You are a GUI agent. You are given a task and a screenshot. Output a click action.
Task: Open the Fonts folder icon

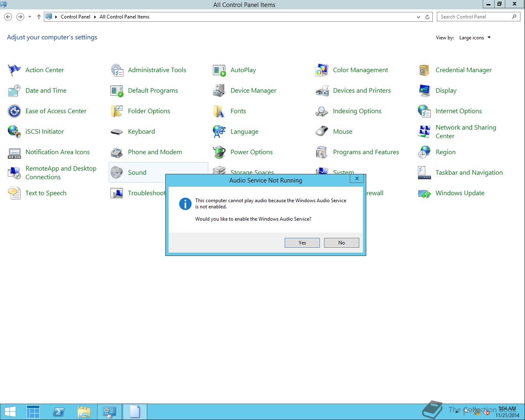point(219,111)
